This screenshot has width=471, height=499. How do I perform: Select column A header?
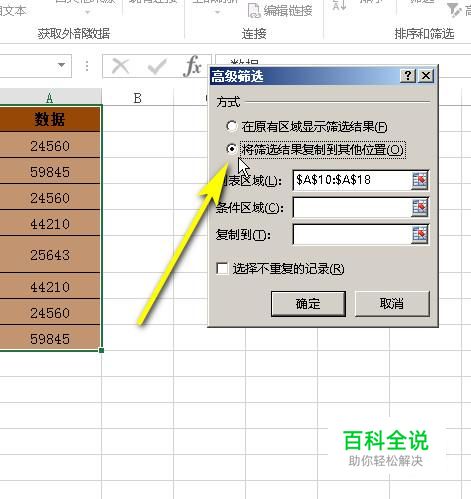(x=50, y=98)
